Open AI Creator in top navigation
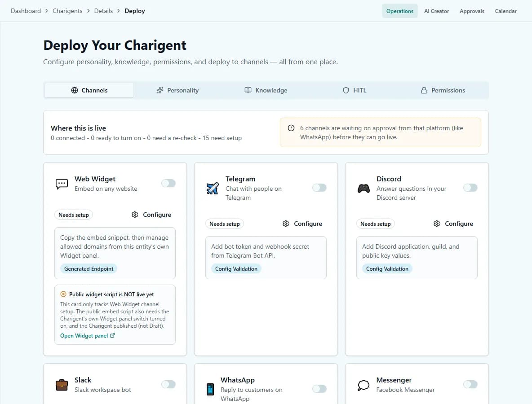Screen dimensions: 532x404 click(436, 11)
